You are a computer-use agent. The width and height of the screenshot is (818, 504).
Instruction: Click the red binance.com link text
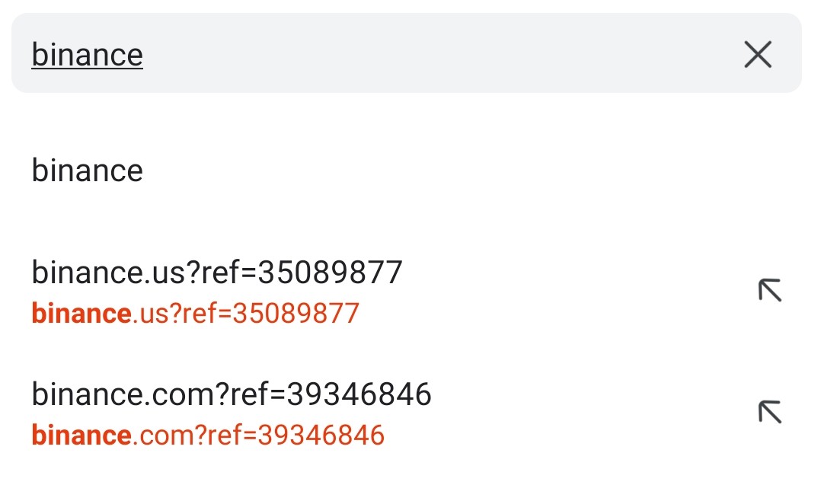(207, 435)
